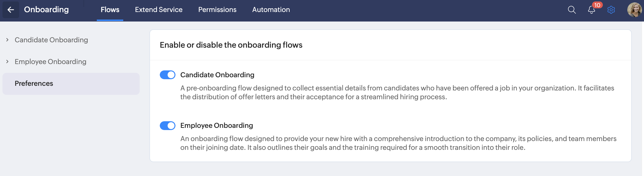Open the notifications bell icon
This screenshot has width=644, height=176.
pos(591,10)
